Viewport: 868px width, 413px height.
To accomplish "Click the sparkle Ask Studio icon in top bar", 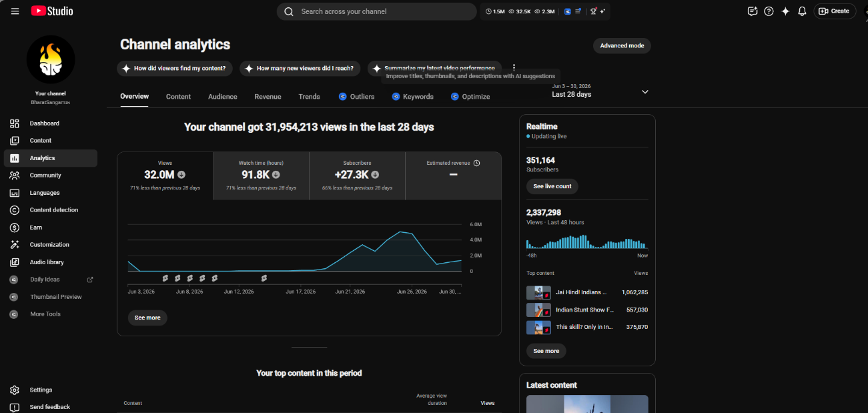I will tap(785, 11).
